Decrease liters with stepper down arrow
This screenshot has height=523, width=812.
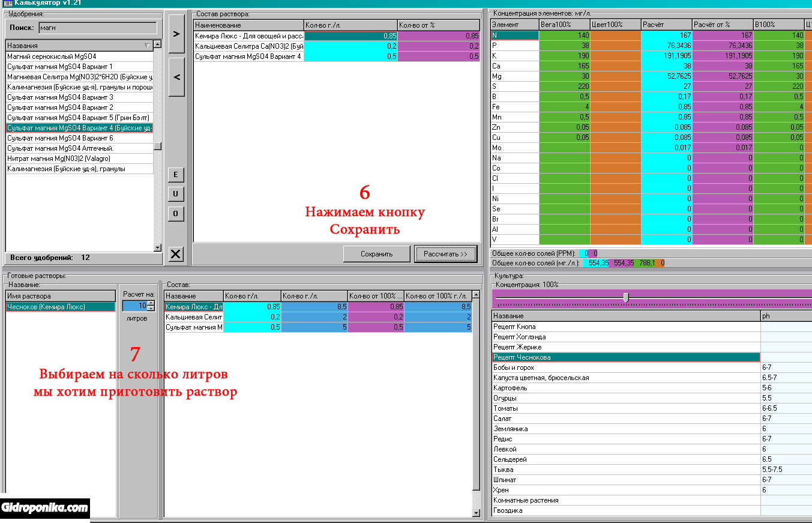[x=151, y=309]
